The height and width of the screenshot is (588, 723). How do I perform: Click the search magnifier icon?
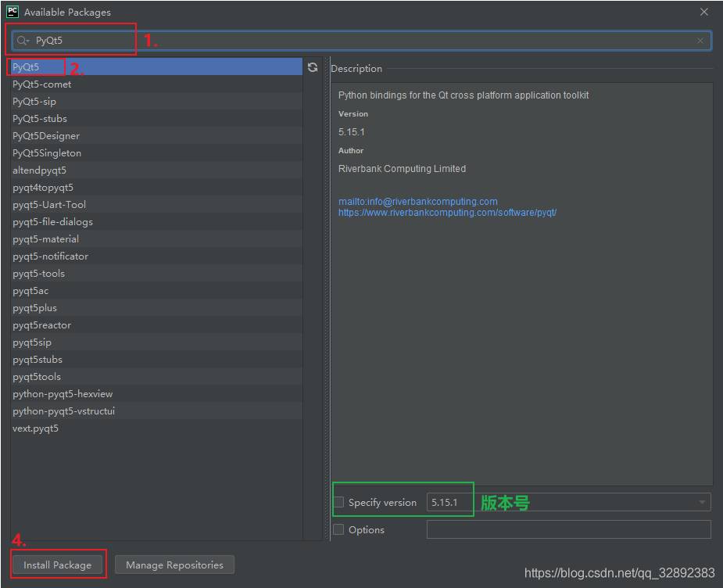click(x=23, y=41)
